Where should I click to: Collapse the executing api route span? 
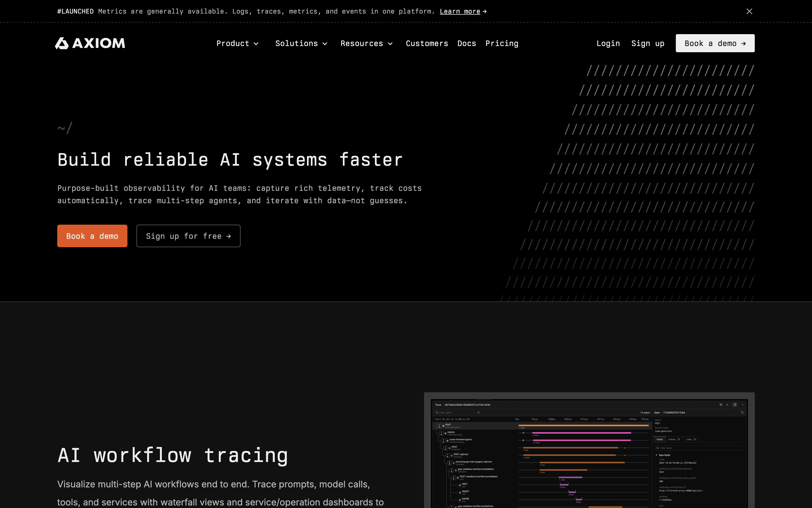pyautogui.click(x=450, y=463)
